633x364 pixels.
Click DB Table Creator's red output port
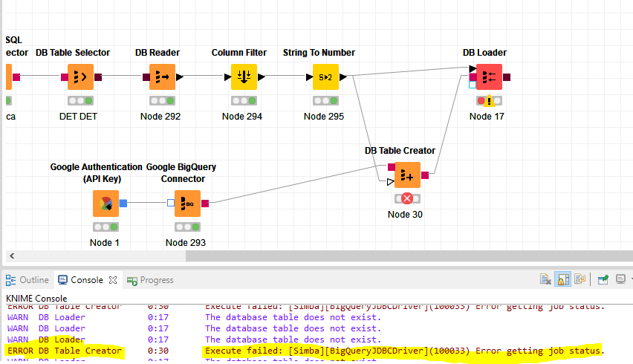point(425,175)
